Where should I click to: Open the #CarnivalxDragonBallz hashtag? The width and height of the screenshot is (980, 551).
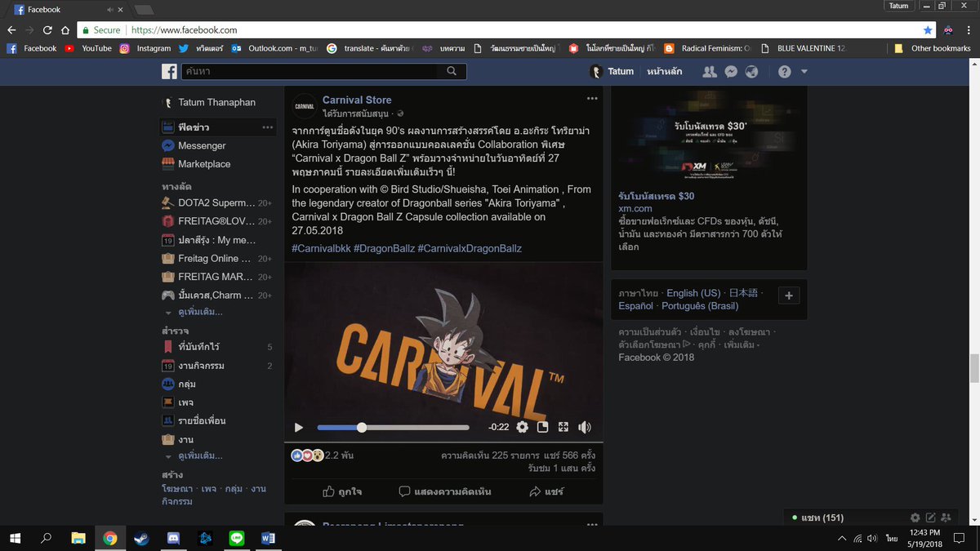[470, 248]
